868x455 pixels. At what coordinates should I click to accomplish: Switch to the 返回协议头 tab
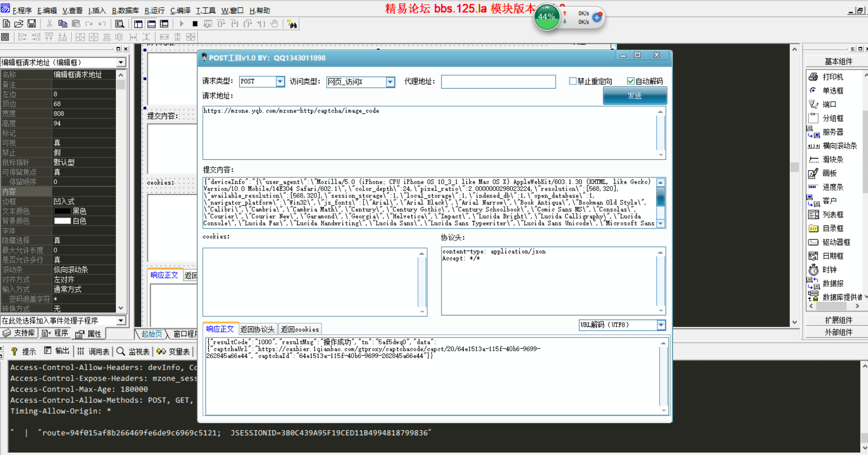tap(257, 329)
